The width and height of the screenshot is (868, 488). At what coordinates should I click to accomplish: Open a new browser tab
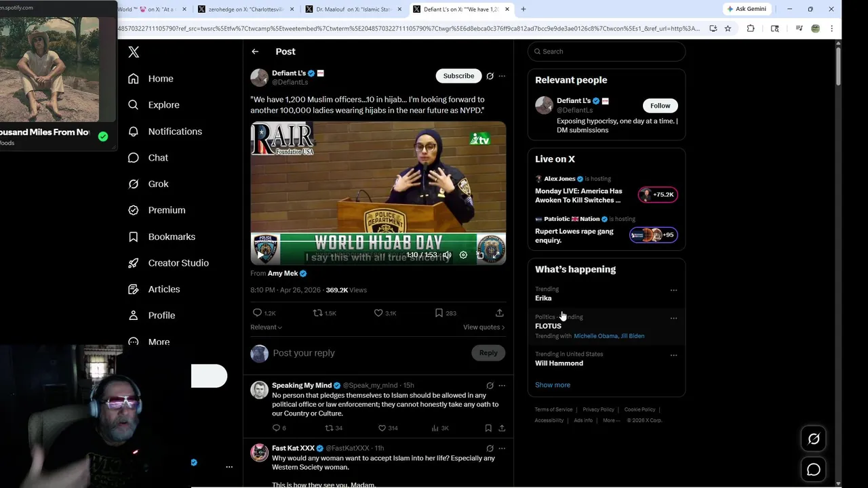click(x=523, y=9)
